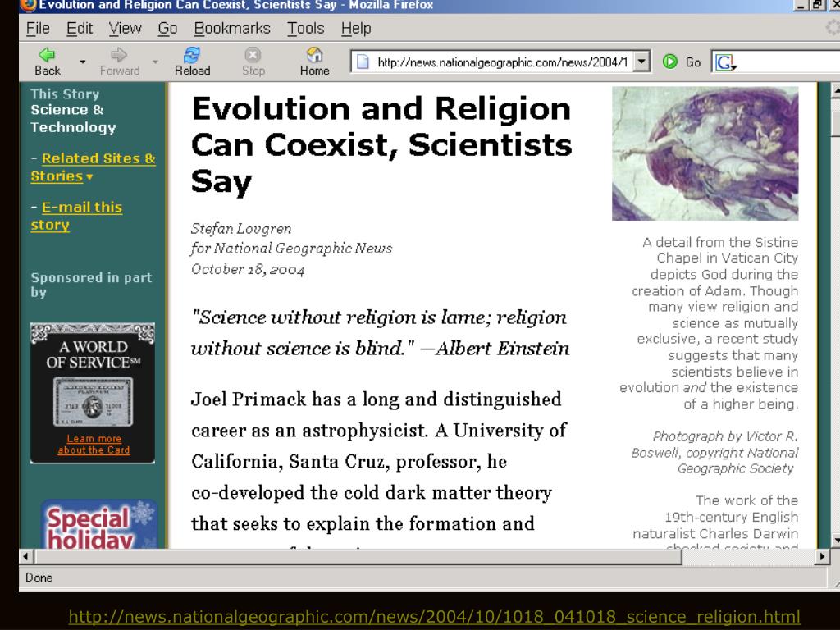Click the article headline Evolution and Religion
Image resolution: width=840 pixels, height=630 pixels.
[381, 144]
